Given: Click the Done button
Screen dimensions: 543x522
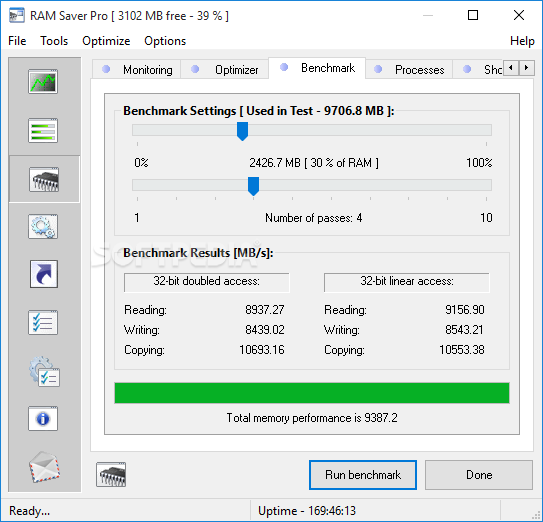Looking at the screenshot, I should tap(479, 475).
